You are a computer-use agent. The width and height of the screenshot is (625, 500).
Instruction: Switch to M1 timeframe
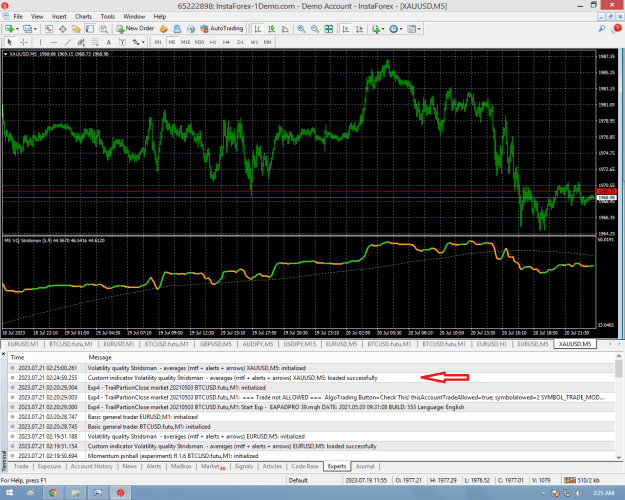pyautogui.click(x=158, y=42)
